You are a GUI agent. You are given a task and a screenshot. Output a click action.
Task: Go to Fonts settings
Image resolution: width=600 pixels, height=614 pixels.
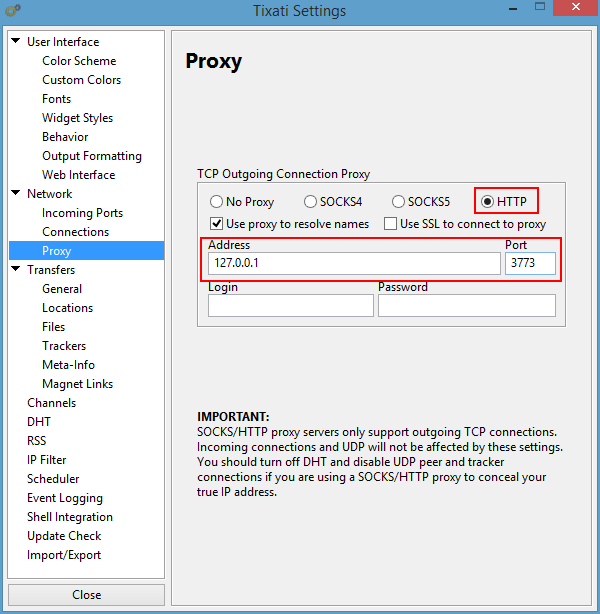(56, 99)
